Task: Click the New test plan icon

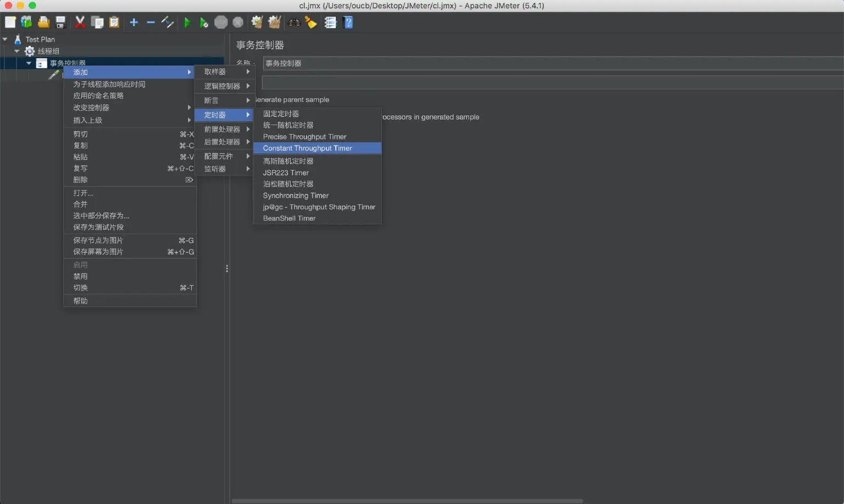Action: [x=10, y=23]
